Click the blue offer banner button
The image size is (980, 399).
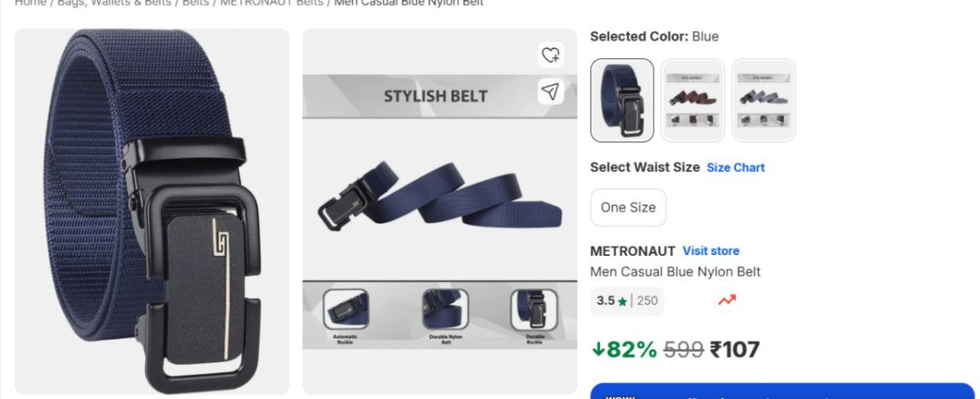tap(782, 391)
